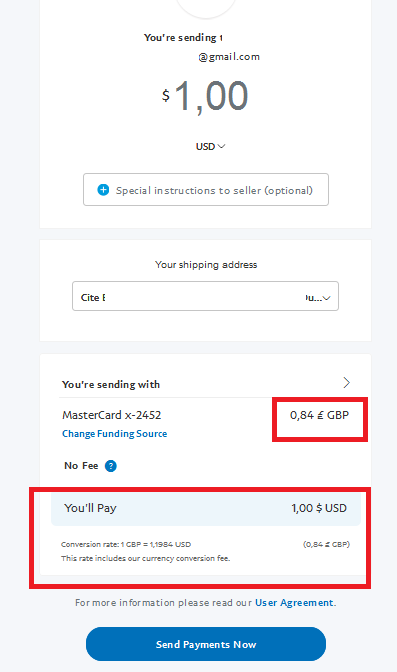Click the 1,00 amount field
The height and width of the screenshot is (672, 397).
[x=211, y=96]
